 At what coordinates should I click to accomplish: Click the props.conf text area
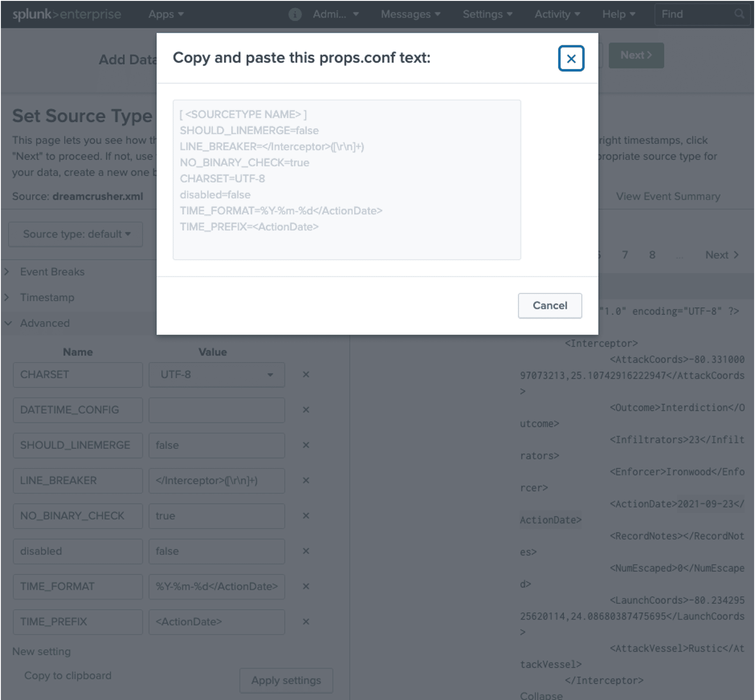point(347,179)
